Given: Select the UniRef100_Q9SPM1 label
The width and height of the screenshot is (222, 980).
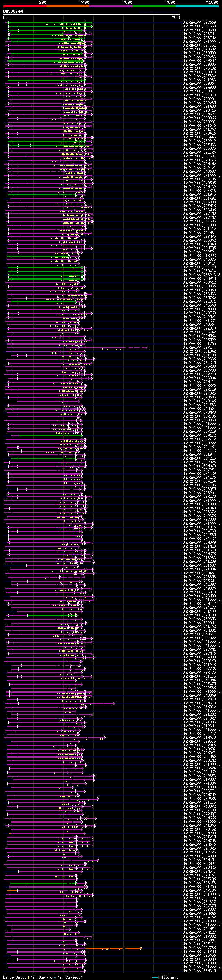Looking at the screenshot, I should pyautogui.click(x=199, y=649).
